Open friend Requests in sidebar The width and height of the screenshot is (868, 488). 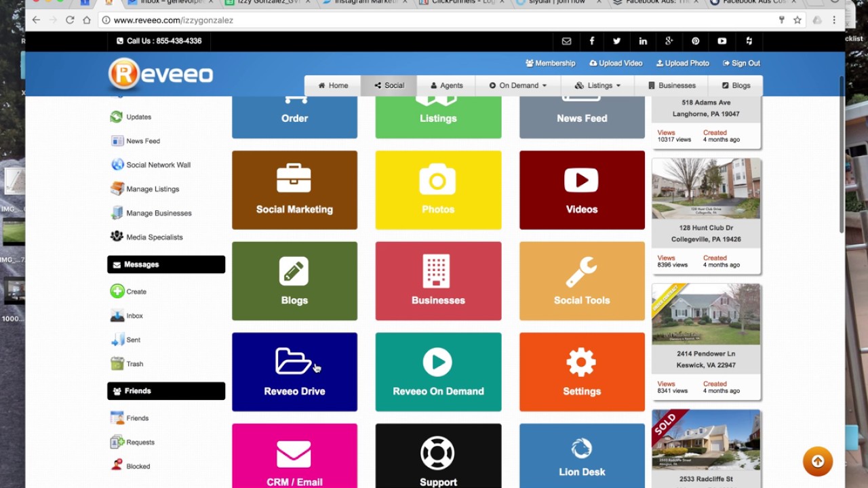132,442
